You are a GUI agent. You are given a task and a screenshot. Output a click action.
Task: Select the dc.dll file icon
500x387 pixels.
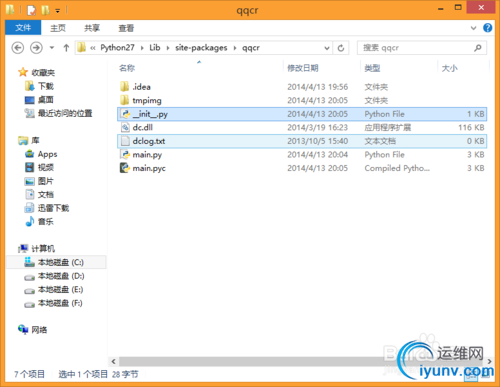pos(125,127)
